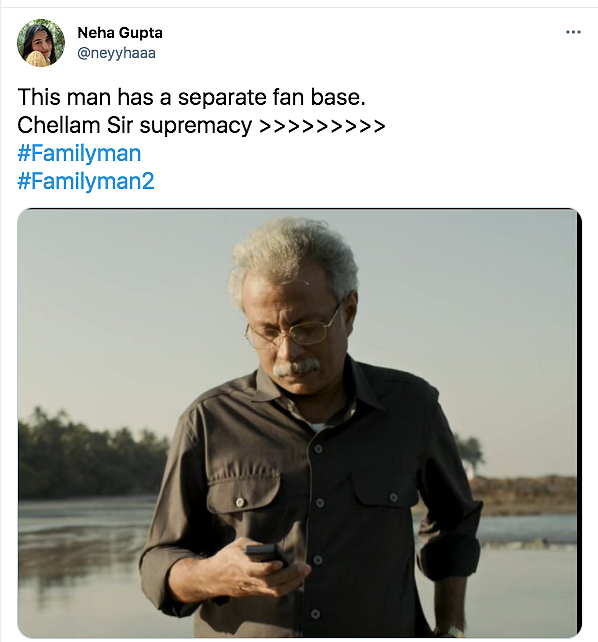Open Neha Gupta's profile picture

click(x=41, y=43)
